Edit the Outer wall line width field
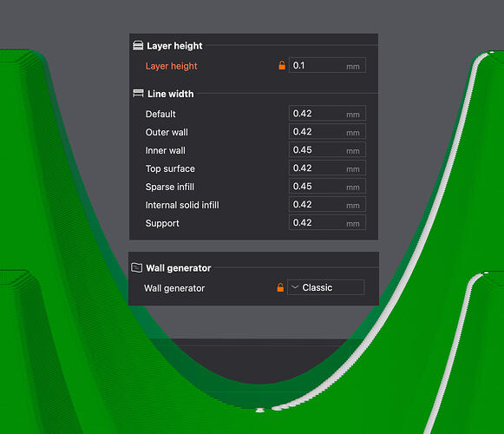 click(x=327, y=132)
